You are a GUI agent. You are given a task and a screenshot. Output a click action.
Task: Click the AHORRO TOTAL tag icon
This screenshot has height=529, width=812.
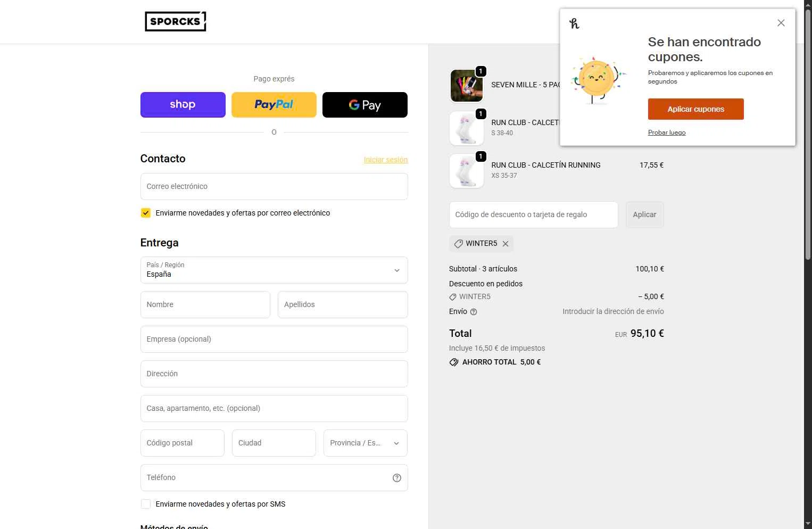[454, 362]
